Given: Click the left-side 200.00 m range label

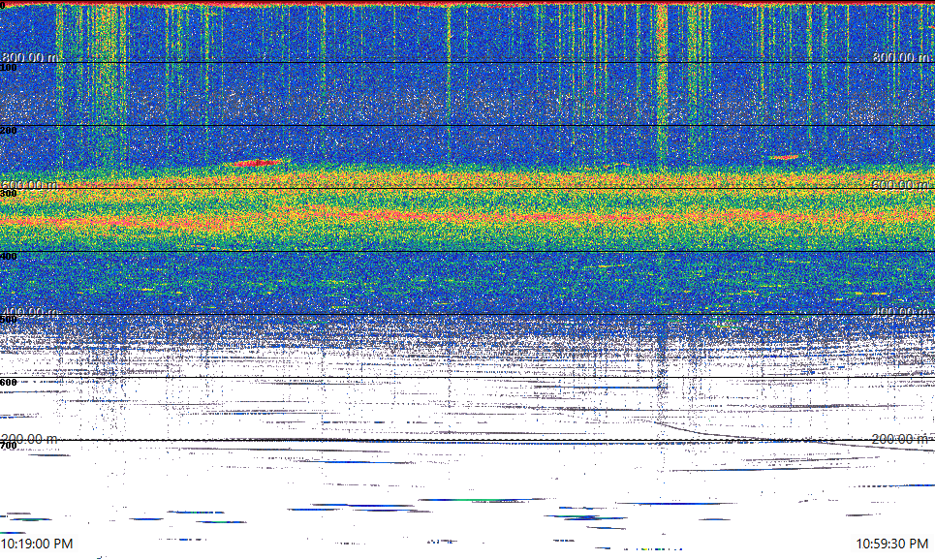Looking at the screenshot, I should click(30, 439).
